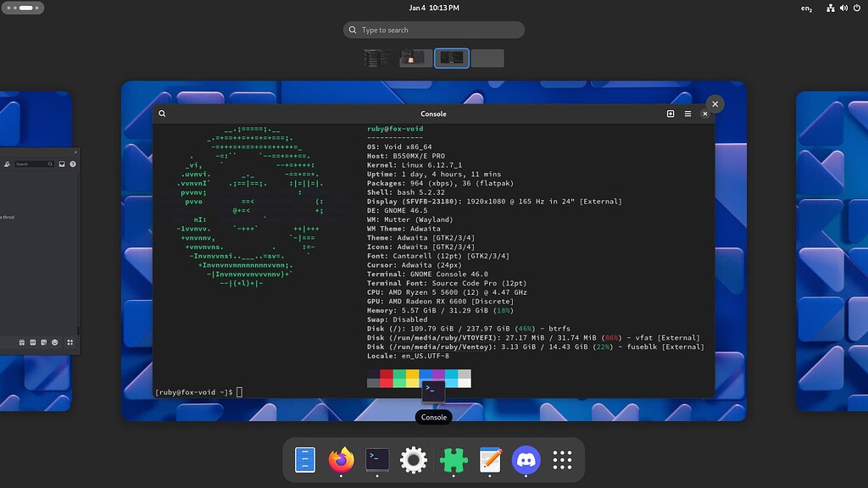Click the CPU: AMD Ryzen 5 5600 line
The height and width of the screenshot is (488, 868).
click(x=447, y=292)
